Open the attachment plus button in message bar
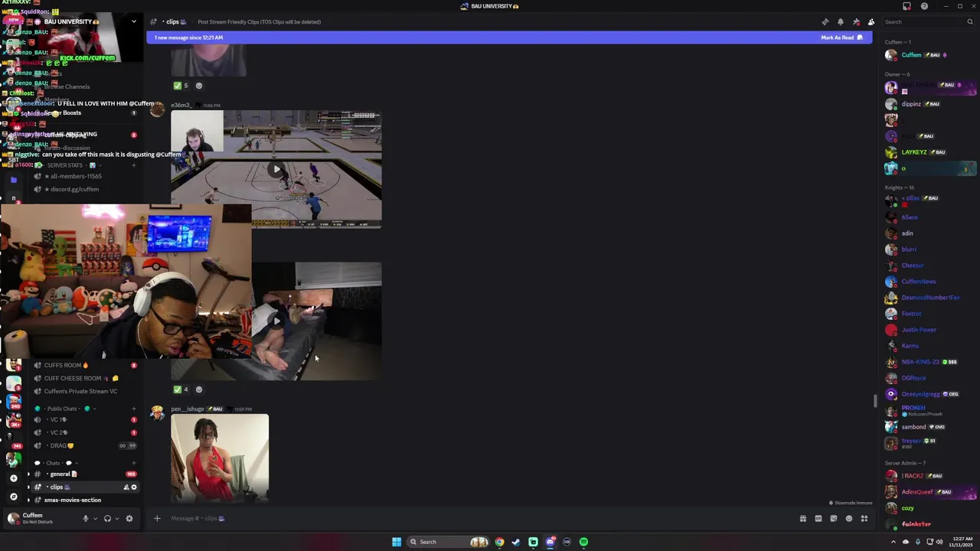 [x=157, y=518]
